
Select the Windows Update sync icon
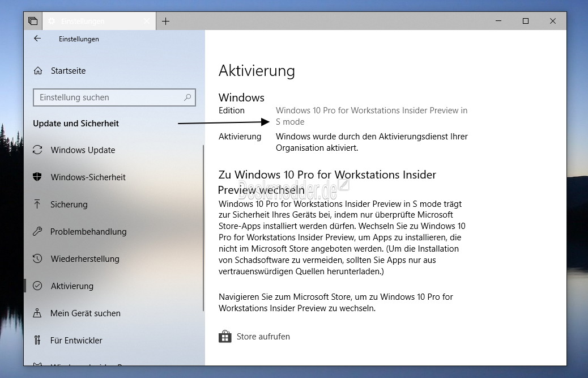(x=37, y=150)
